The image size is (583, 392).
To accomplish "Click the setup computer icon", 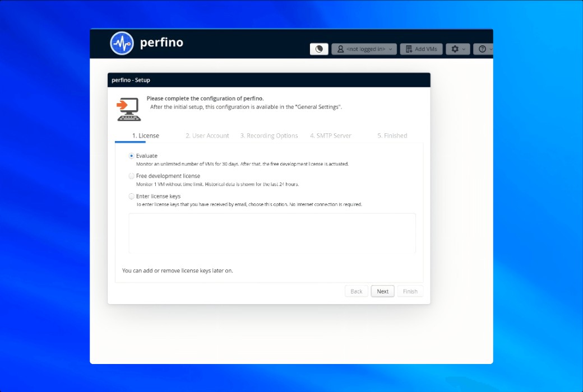I will 128,109.
